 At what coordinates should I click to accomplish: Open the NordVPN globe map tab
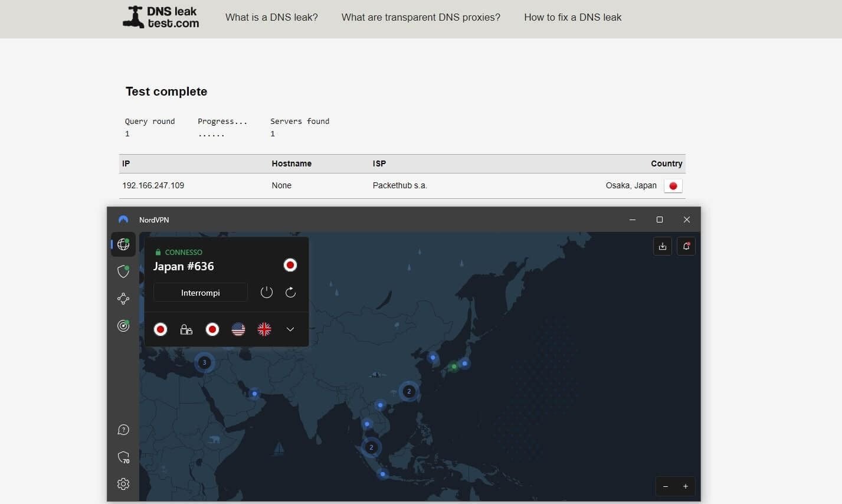123,244
